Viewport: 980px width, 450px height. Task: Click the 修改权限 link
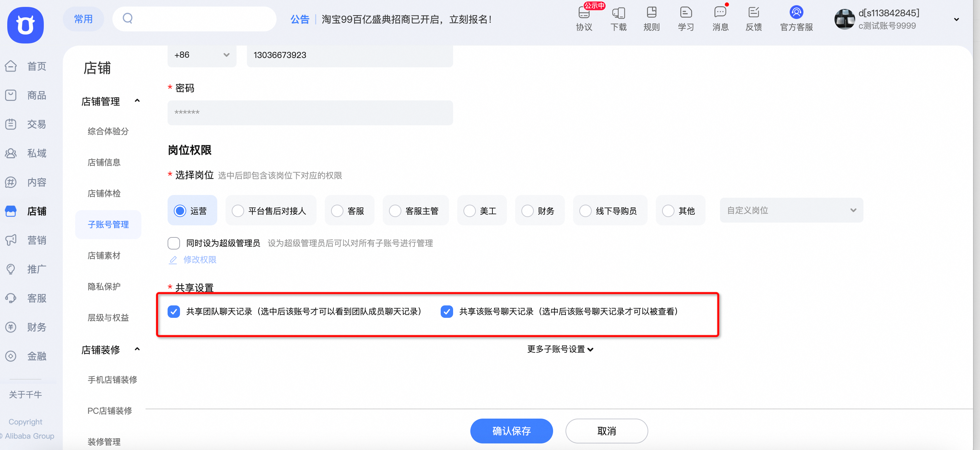click(x=200, y=260)
